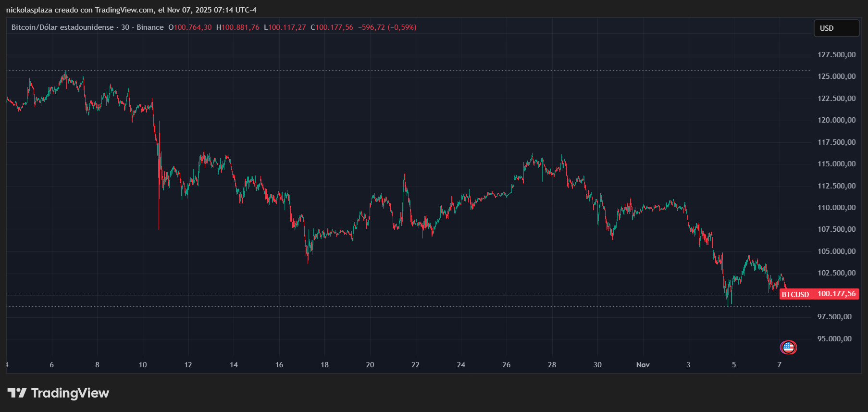Click the low value L100.117,27
868x412 pixels.
click(x=285, y=27)
